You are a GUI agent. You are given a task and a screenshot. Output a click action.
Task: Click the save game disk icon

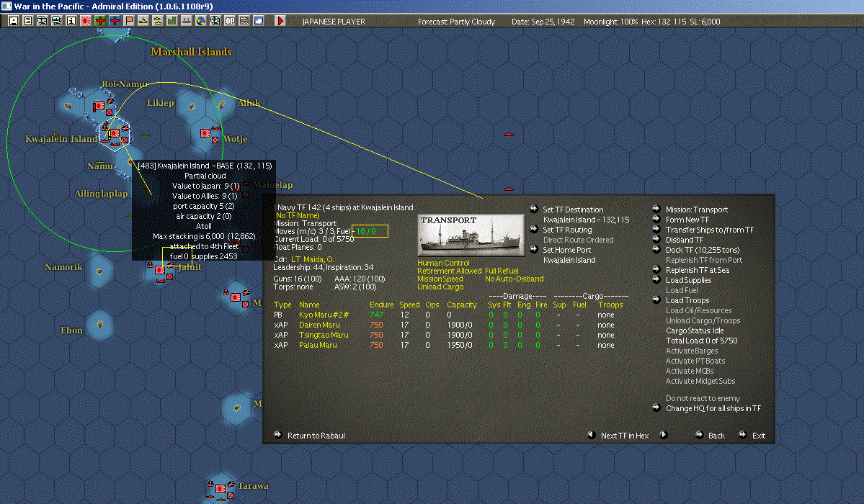click(x=14, y=21)
